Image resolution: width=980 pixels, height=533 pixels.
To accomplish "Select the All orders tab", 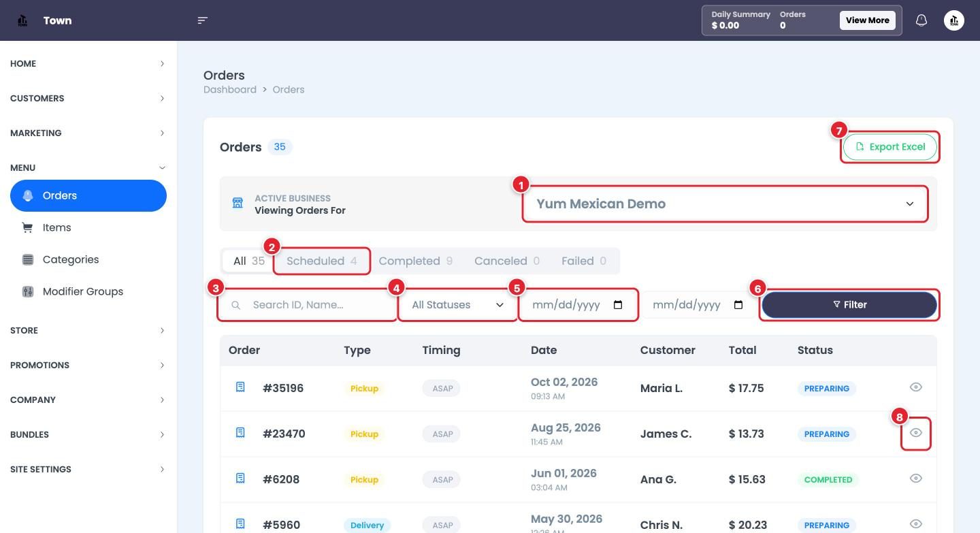I will (x=248, y=261).
